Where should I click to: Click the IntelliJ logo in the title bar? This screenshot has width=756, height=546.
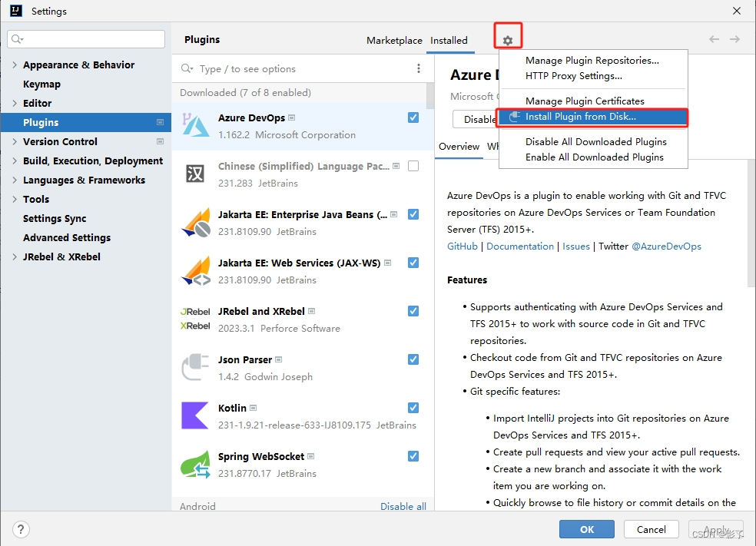[16, 11]
